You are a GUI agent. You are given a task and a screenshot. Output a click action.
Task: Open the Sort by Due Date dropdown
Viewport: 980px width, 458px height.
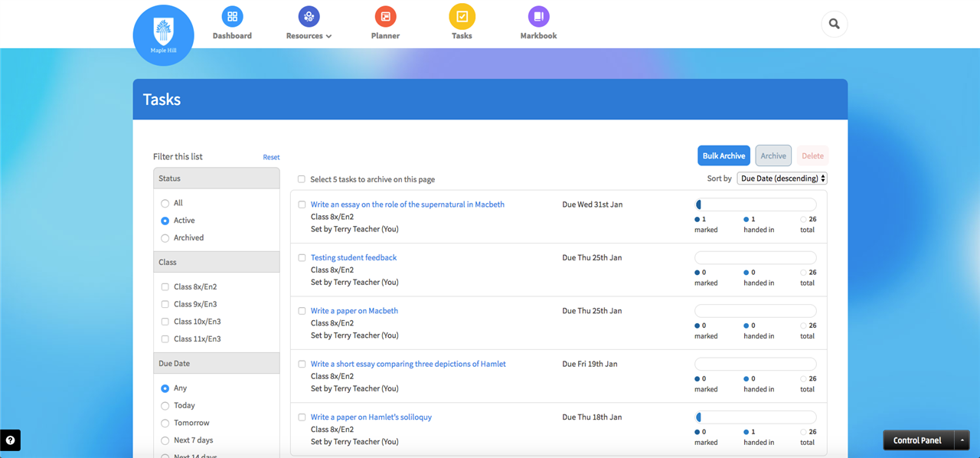pos(782,178)
